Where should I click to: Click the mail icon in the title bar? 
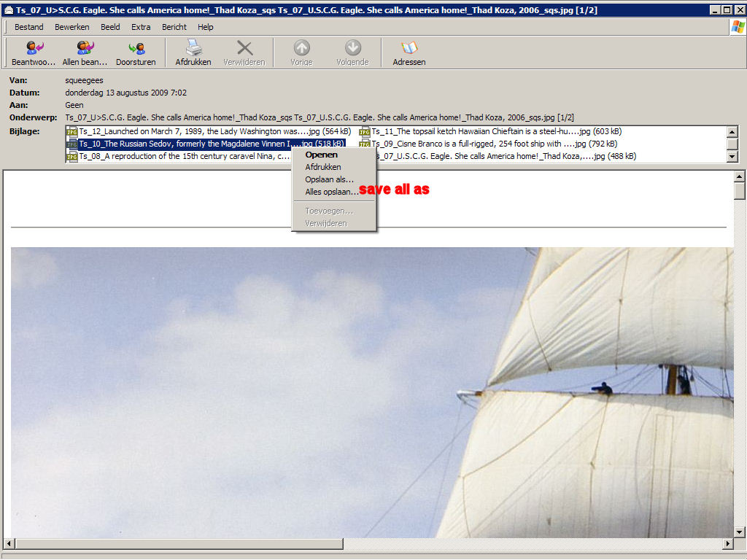click(x=8, y=10)
